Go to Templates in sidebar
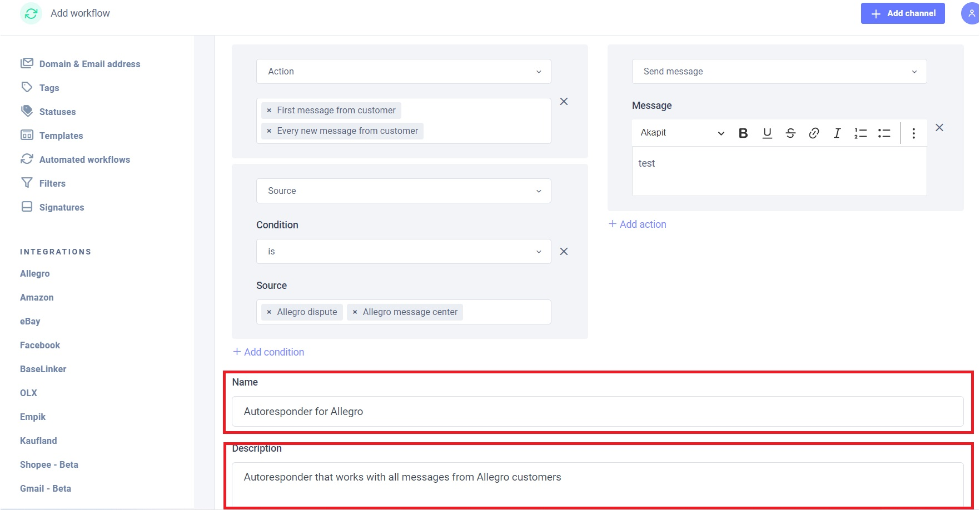 coord(61,136)
